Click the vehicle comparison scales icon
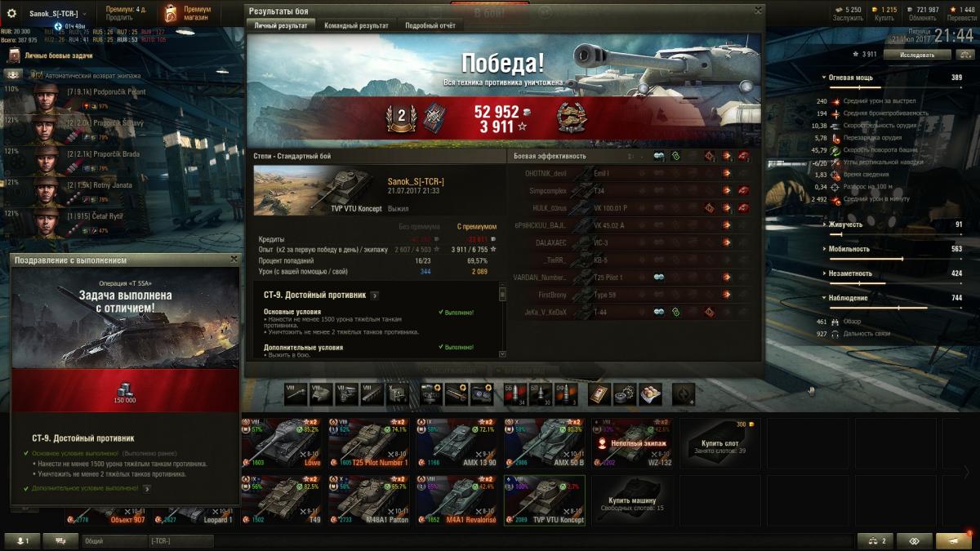This screenshot has height=551, width=980. (x=875, y=541)
